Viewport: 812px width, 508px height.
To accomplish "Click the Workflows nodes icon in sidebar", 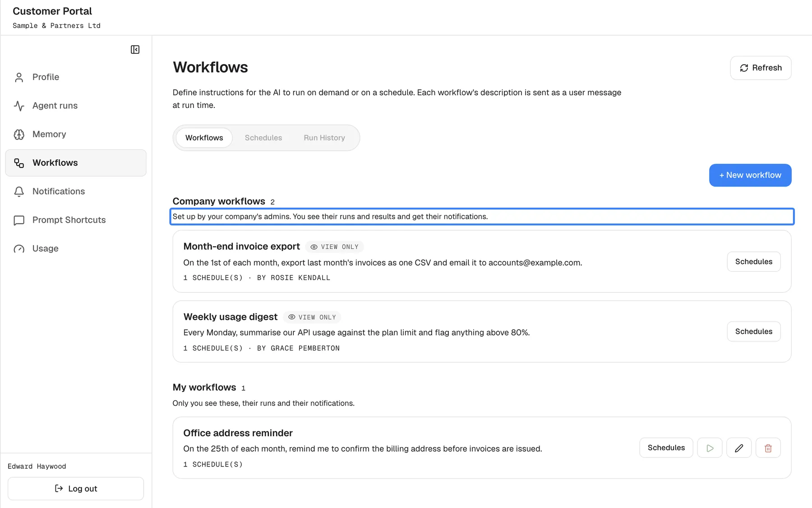I will (19, 163).
